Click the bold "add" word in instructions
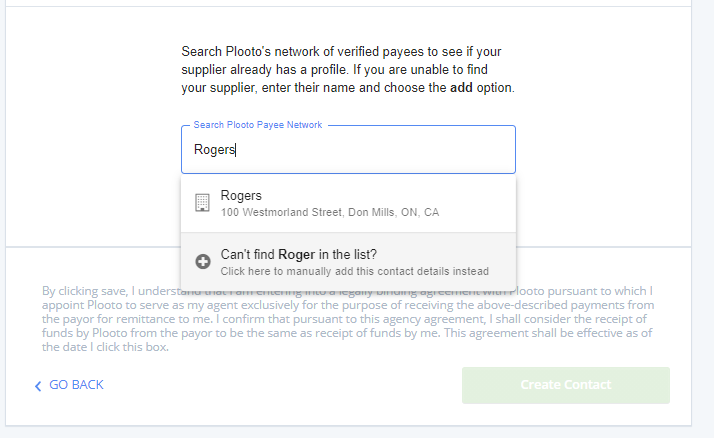 (x=462, y=88)
